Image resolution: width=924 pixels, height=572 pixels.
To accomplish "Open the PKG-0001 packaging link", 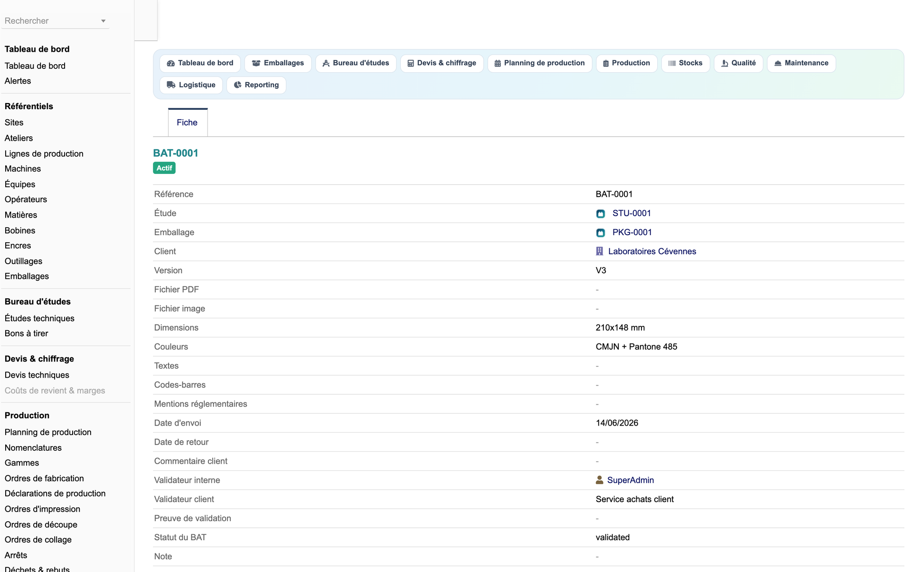I will coord(632,232).
